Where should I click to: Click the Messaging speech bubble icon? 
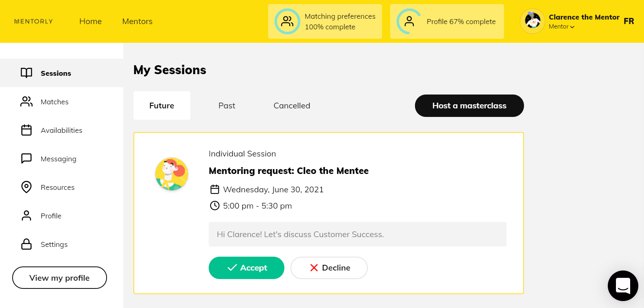(26, 158)
